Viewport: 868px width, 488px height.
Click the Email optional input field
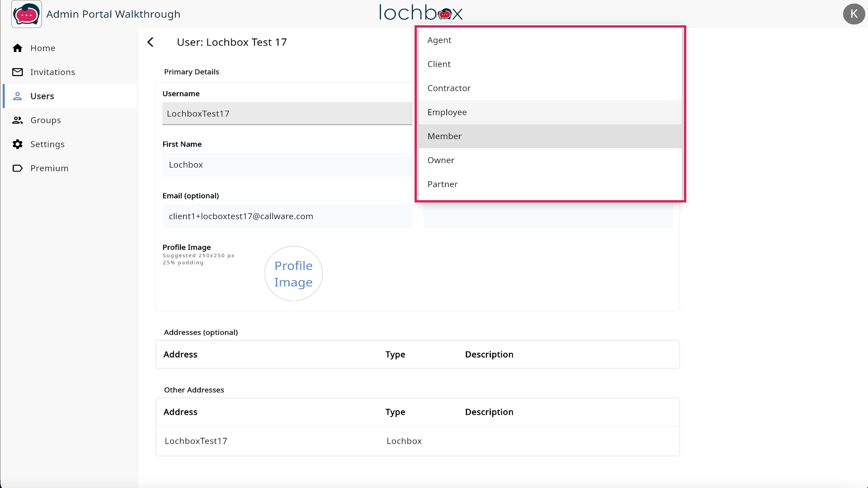[x=287, y=216]
